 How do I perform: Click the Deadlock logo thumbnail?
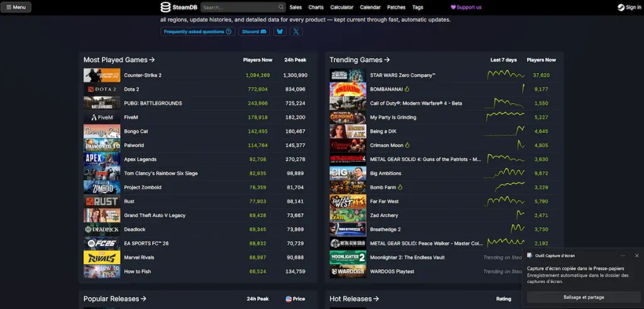102,229
